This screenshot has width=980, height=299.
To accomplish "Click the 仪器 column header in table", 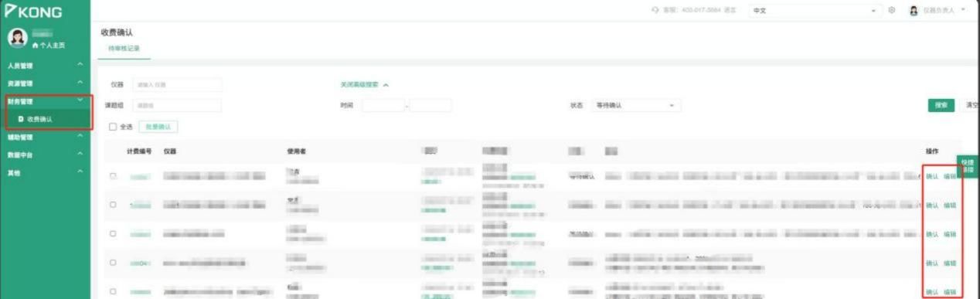I will [x=170, y=151].
